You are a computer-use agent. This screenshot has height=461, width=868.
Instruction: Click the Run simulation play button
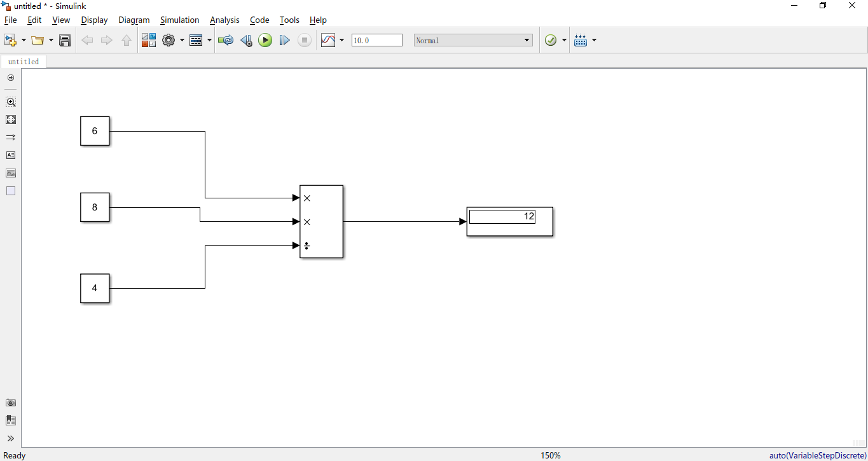265,41
